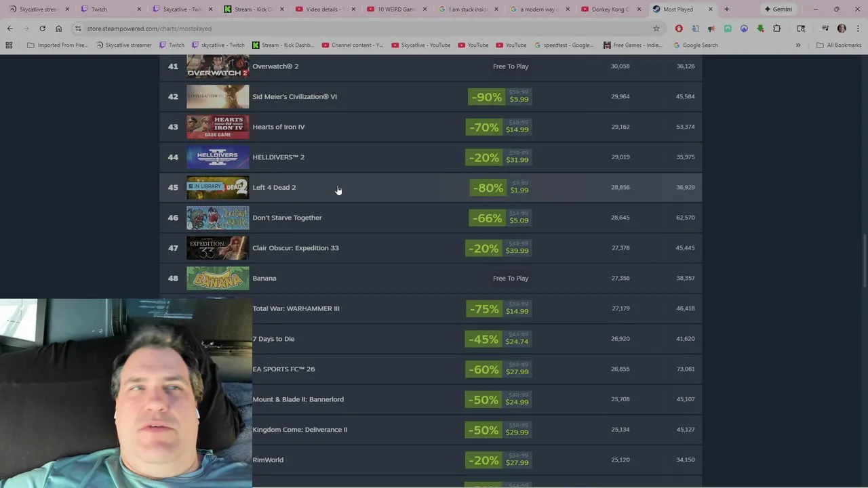
Task: Expand the hidden bookmarks chevron
Action: 798,45
